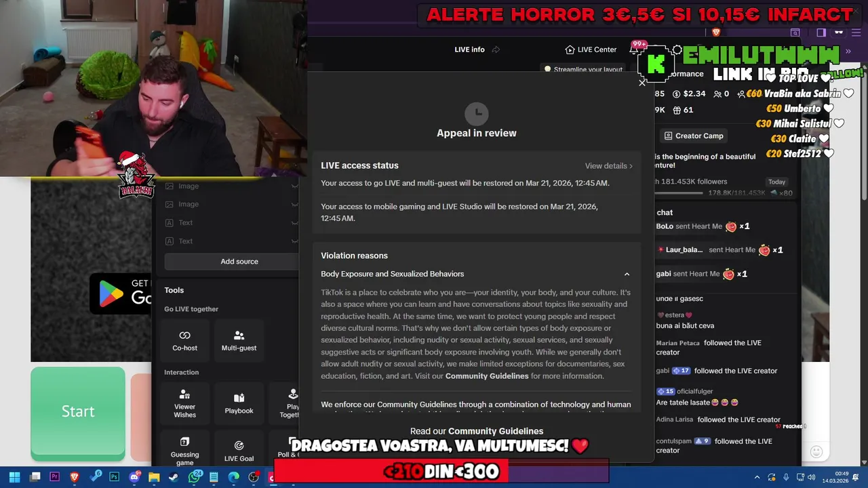868x488 pixels.
Task: Click the Google Play badge
Action: coord(122,293)
